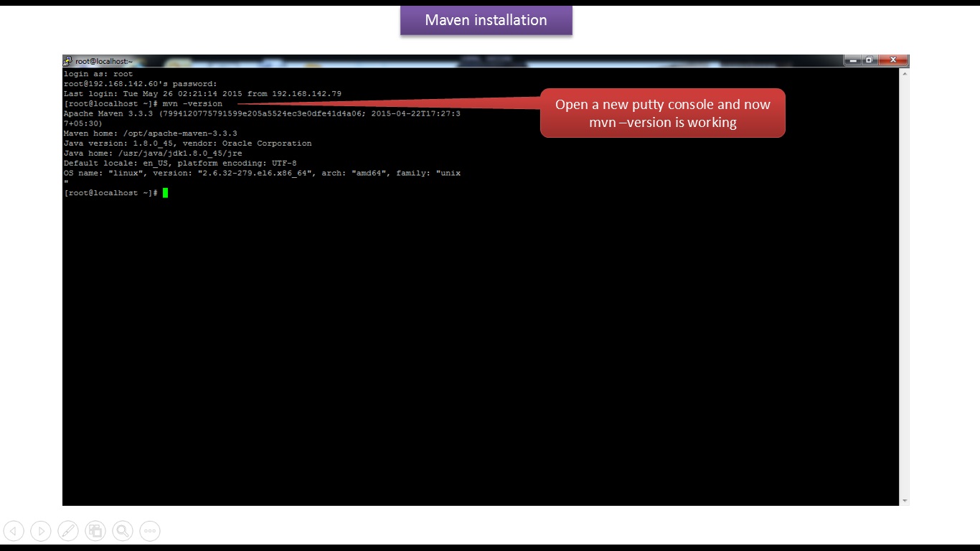Click the 'Java version: 1.8.0_45' line
This screenshot has height=551, width=980.
(x=187, y=143)
